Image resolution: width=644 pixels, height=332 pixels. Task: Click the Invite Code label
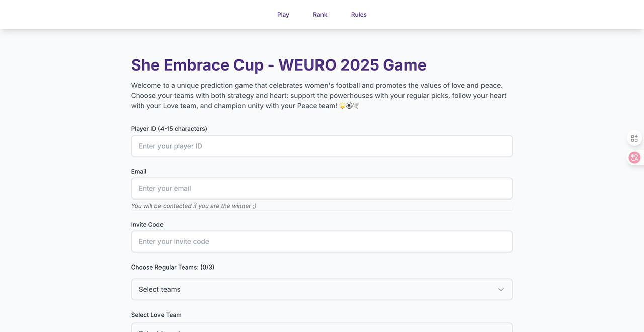[147, 225]
